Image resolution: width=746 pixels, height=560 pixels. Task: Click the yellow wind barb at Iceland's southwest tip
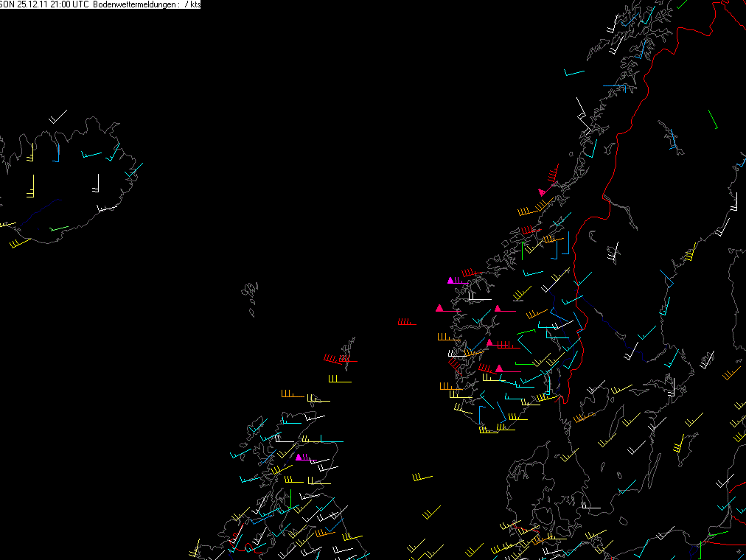pos(20,243)
